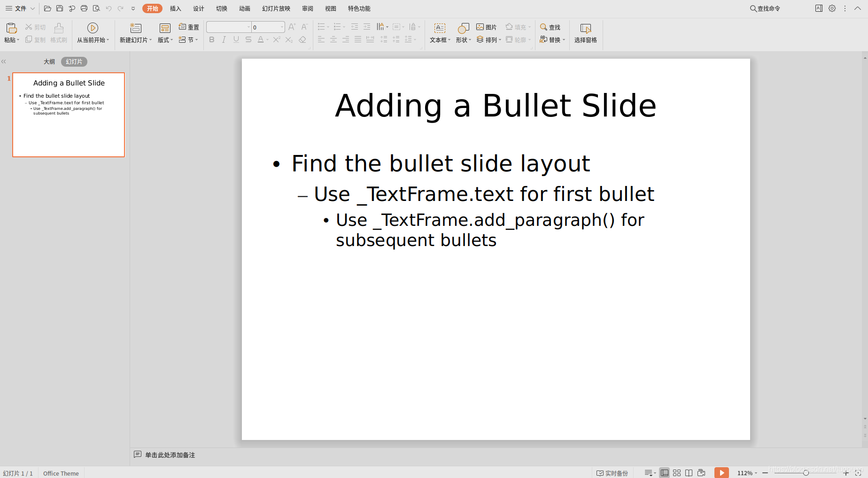Click the Open file folder icon
Screen dimensions: 868x478
point(47,8)
